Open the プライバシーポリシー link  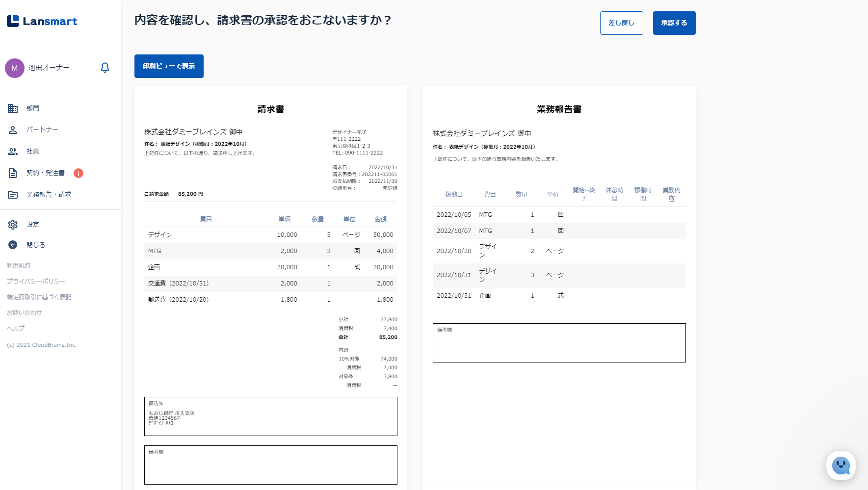point(36,282)
